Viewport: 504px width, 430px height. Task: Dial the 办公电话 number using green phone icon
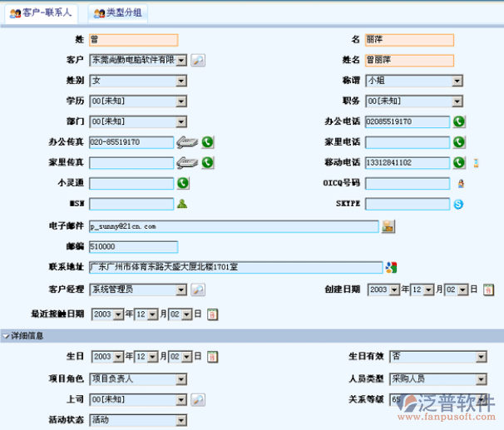click(459, 121)
